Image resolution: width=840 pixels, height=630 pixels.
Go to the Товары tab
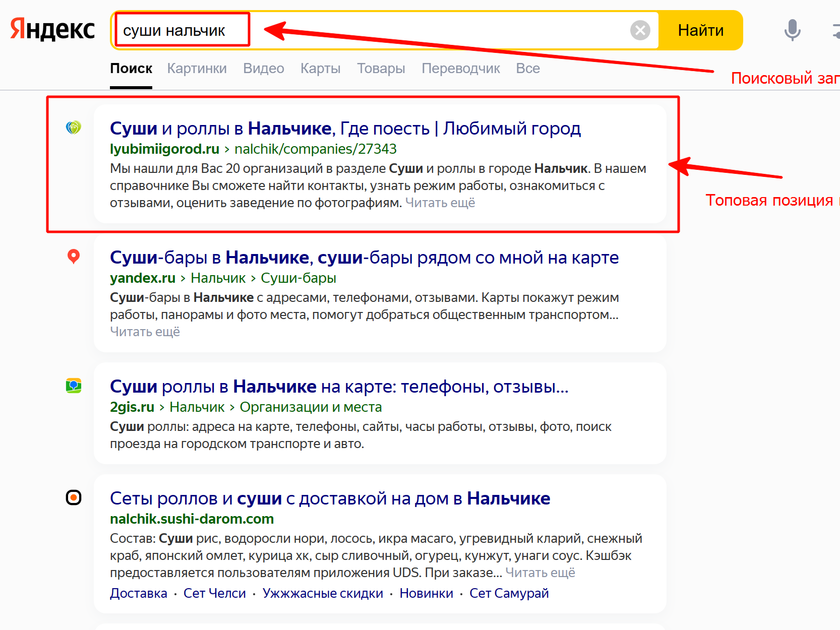(381, 69)
